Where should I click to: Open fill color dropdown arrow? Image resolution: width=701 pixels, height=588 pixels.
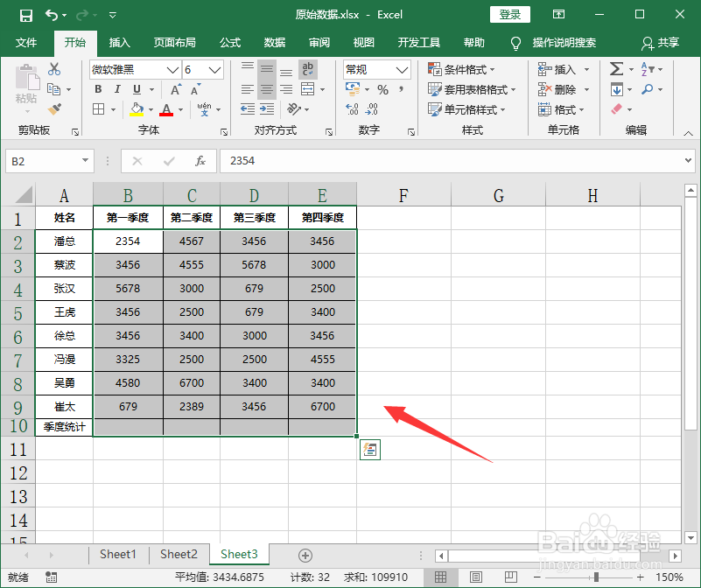151,109
